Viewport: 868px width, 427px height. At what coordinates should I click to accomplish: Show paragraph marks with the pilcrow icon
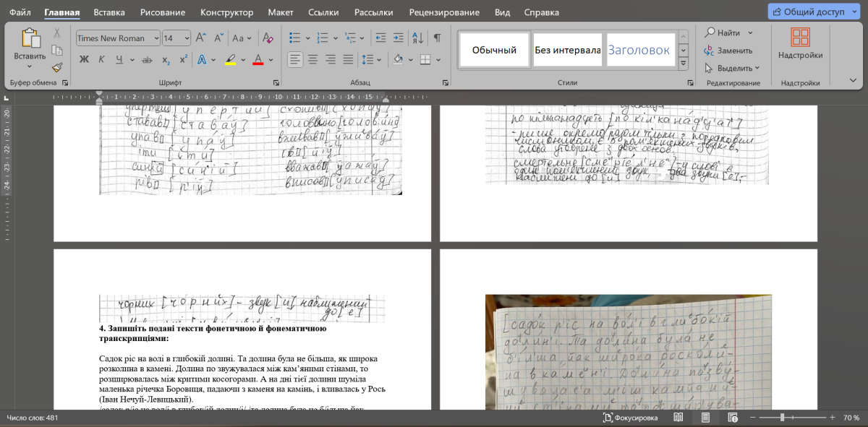click(x=437, y=38)
